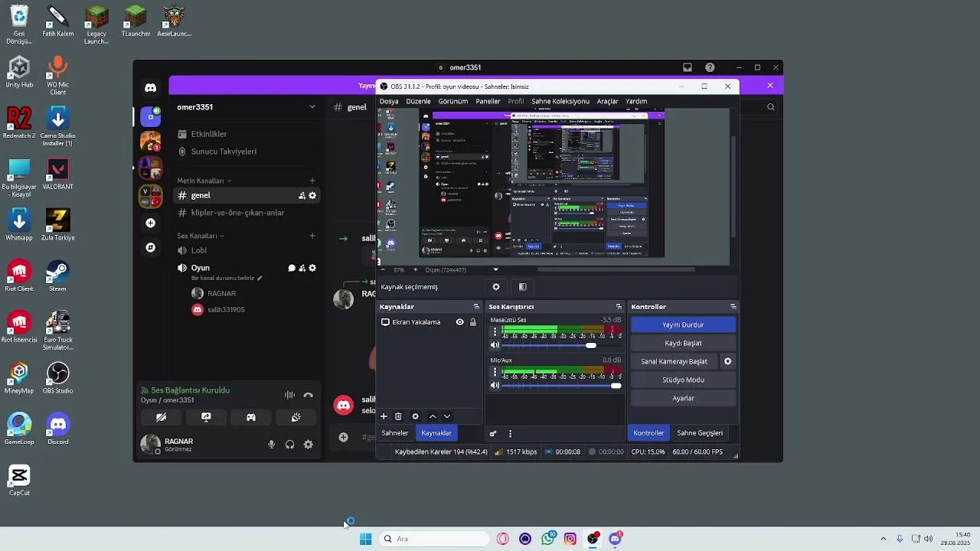Open filters button beside Kaynak seçilmemiş
Screen dimensions: 980x551
point(523,287)
